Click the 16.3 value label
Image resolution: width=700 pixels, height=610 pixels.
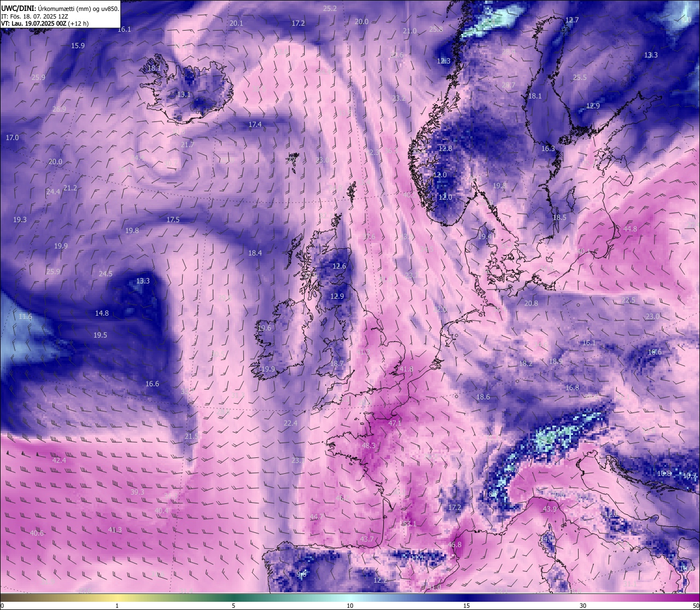547,149
